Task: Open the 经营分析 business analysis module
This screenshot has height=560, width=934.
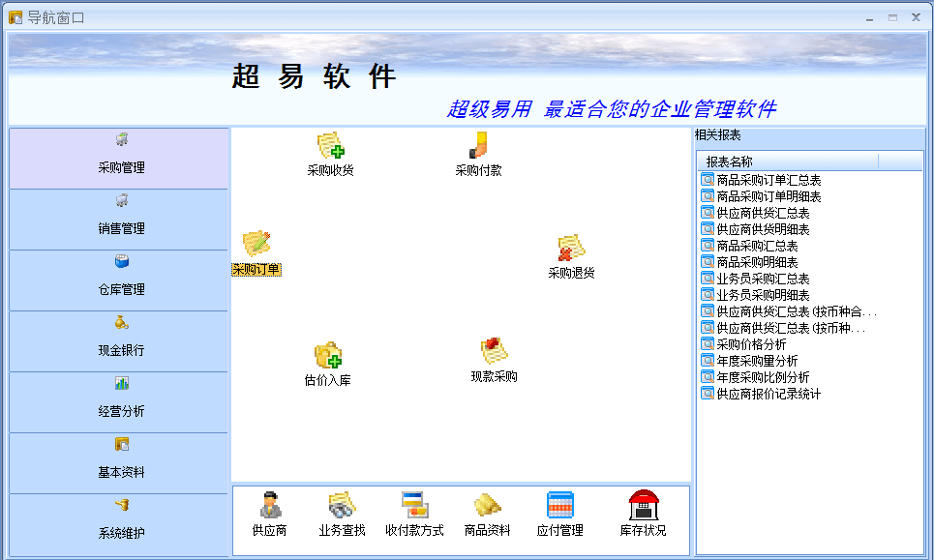Action: tap(120, 401)
